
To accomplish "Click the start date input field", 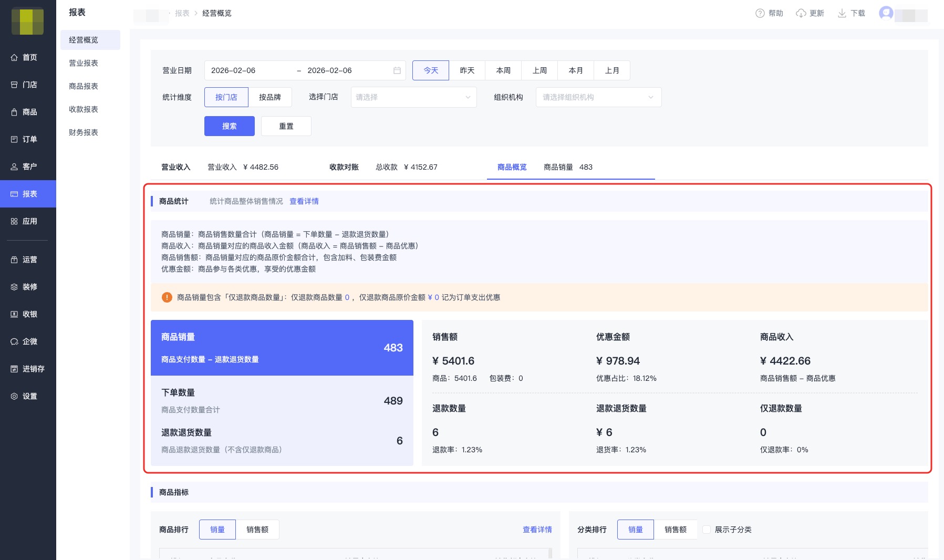I will (247, 70).
